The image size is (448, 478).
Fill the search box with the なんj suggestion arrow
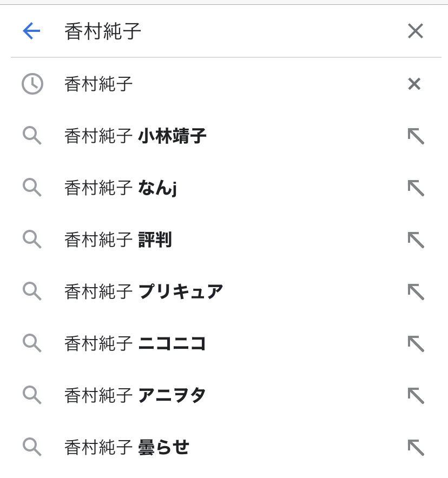click(x=415, y=188)
